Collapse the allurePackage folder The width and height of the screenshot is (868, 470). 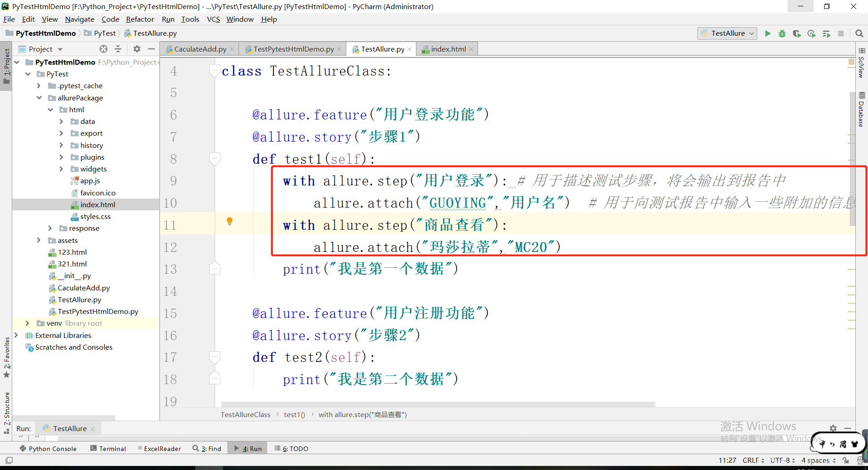point(39,98)
